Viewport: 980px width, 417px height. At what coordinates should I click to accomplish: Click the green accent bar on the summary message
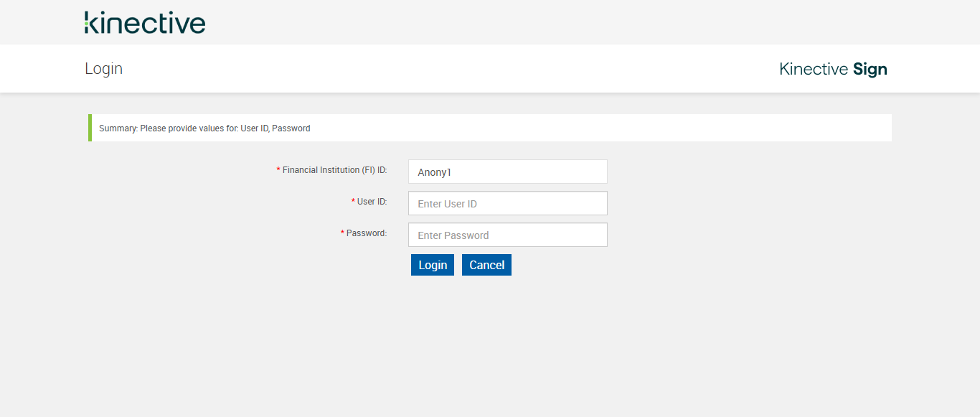[x=90, y=128]
